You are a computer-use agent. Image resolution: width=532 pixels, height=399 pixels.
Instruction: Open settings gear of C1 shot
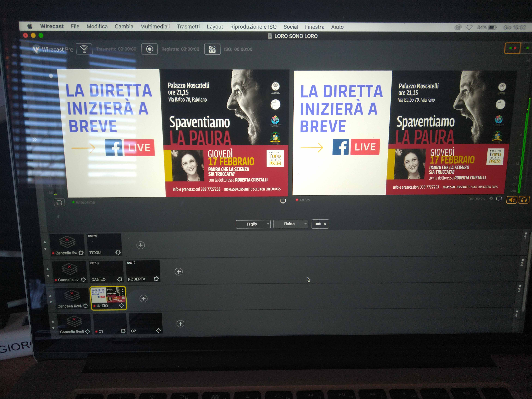click(123, 331)
